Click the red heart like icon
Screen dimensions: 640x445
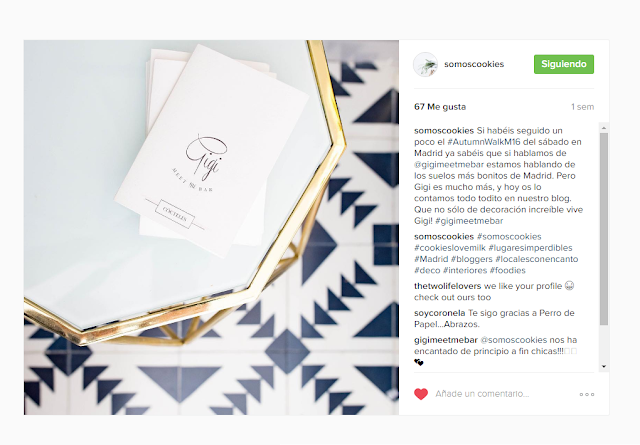[421, 394]
